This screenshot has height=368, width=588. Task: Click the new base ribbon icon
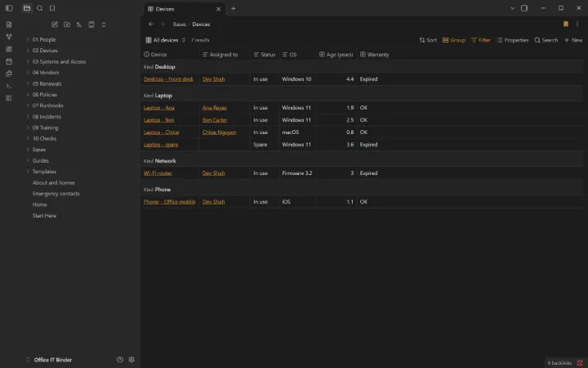(9, 98)
